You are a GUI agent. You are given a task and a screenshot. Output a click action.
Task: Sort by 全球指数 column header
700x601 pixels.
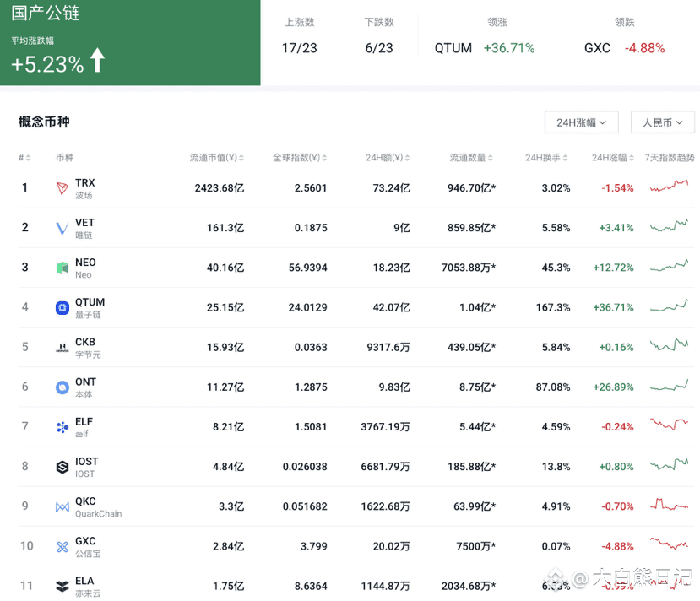point(300,158)
